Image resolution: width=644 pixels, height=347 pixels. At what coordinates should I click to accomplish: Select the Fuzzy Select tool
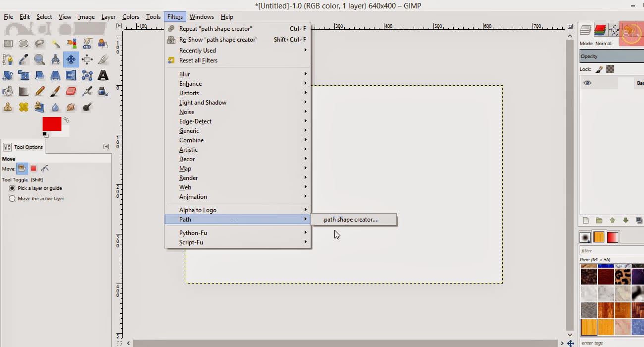(55, 45)
